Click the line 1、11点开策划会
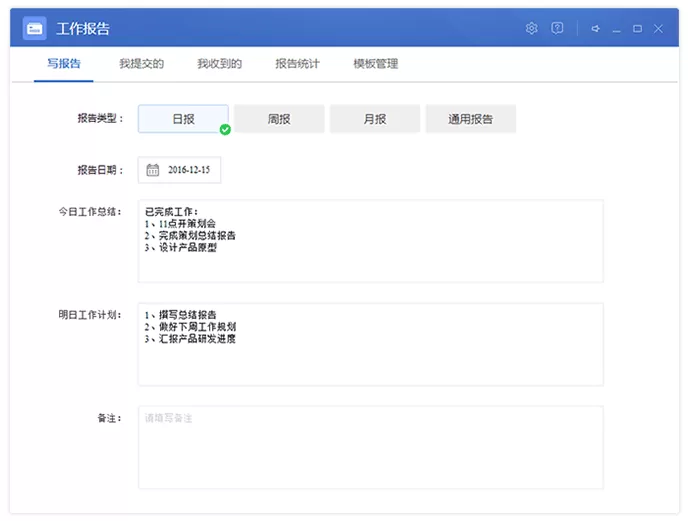688x521 pixels. (x=180, y=224)
